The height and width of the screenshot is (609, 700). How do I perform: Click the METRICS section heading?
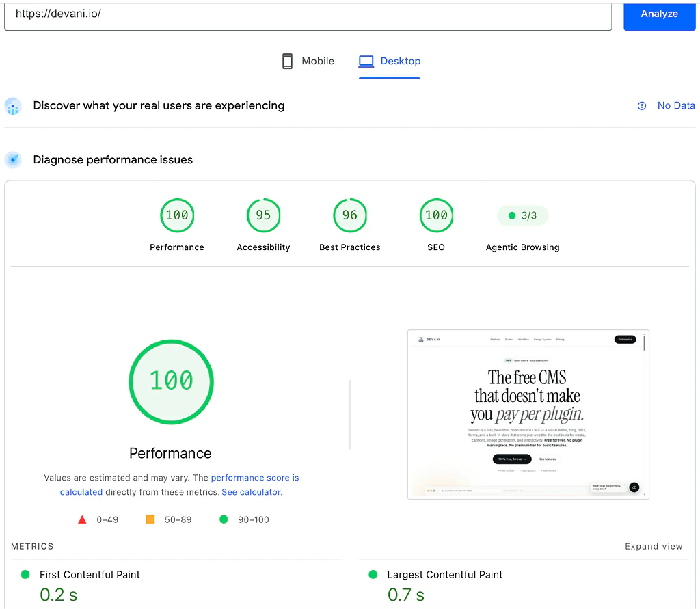32,547
